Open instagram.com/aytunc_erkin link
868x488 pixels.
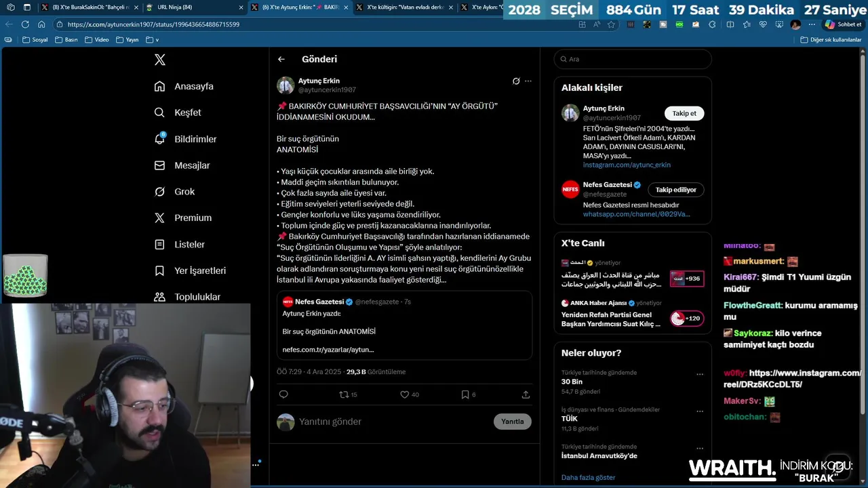pos(627,165)
